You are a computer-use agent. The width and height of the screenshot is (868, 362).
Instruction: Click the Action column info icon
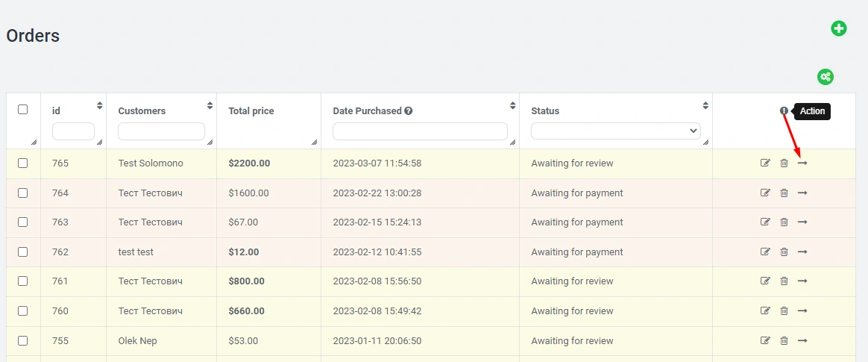click(784, 111)
